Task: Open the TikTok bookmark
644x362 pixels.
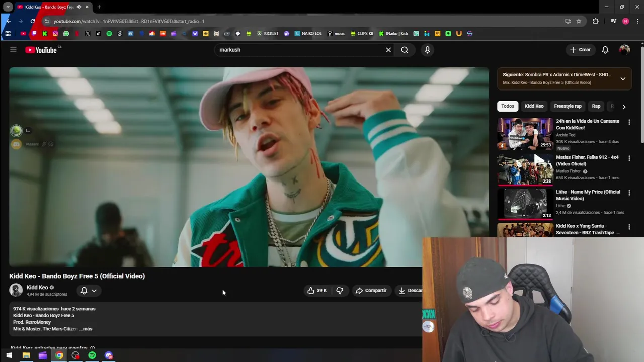Action: 98,34
